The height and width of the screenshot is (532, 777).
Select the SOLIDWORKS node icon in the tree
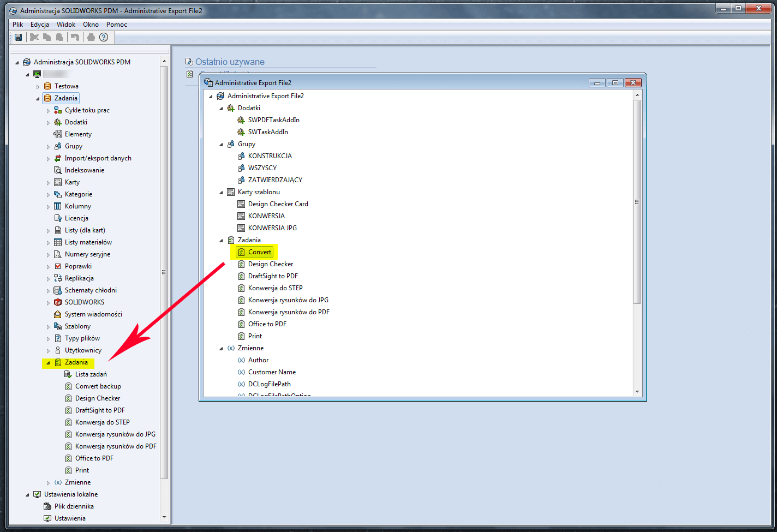pos(58,302)
